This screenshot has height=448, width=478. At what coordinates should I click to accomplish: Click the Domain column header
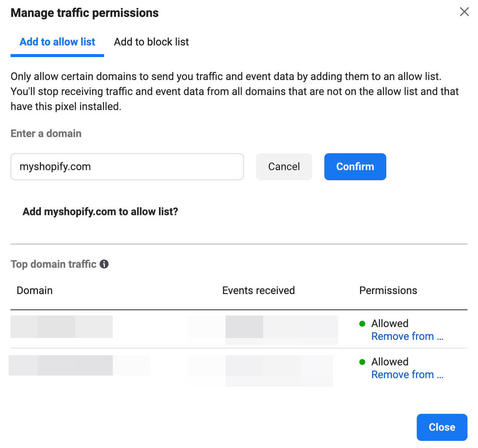pos(35,290)
